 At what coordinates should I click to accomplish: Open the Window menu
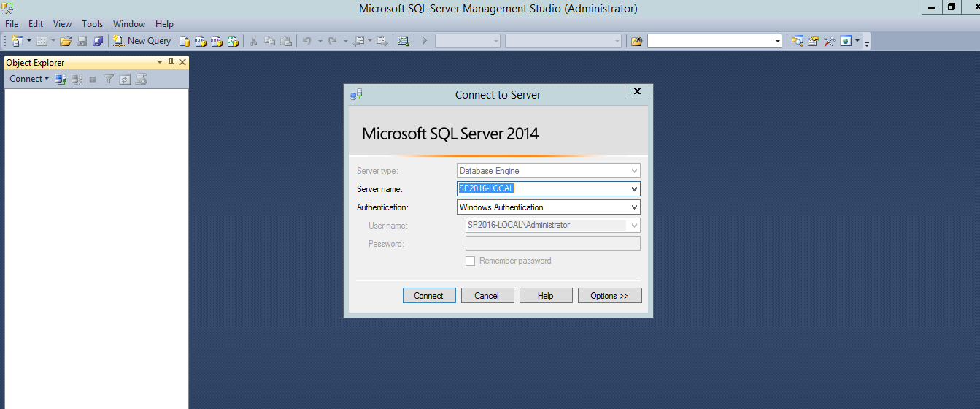pos(129,24)
